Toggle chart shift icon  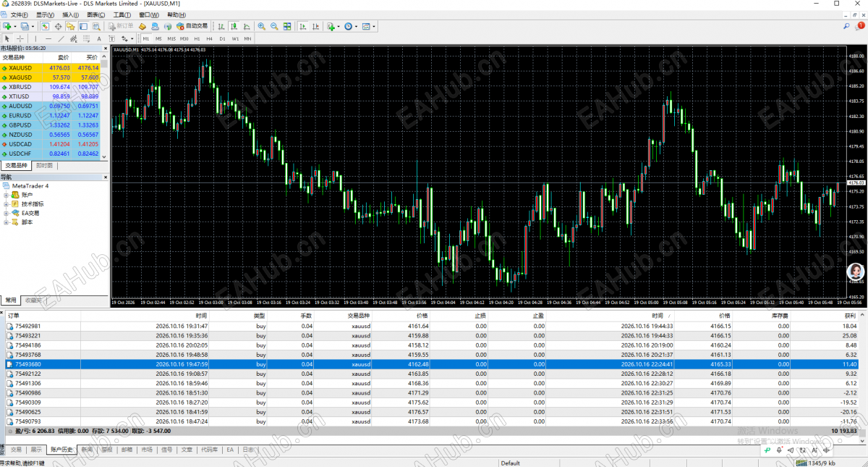click(315, 26)
